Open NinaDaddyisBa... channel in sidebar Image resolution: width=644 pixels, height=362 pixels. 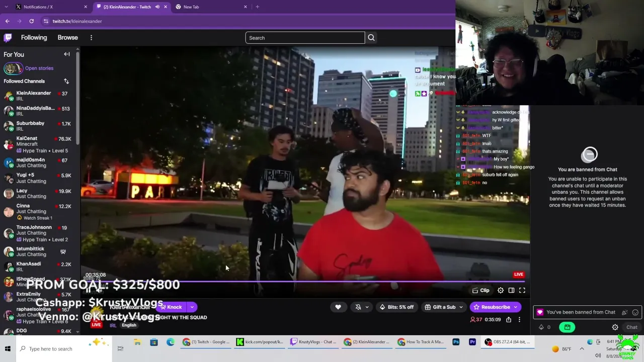click(x=39, y=111)
